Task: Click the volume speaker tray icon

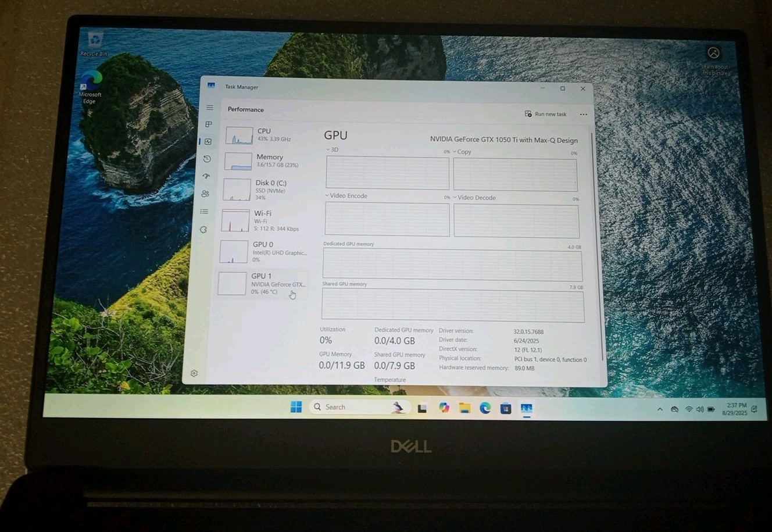Action: pos(699,409)
